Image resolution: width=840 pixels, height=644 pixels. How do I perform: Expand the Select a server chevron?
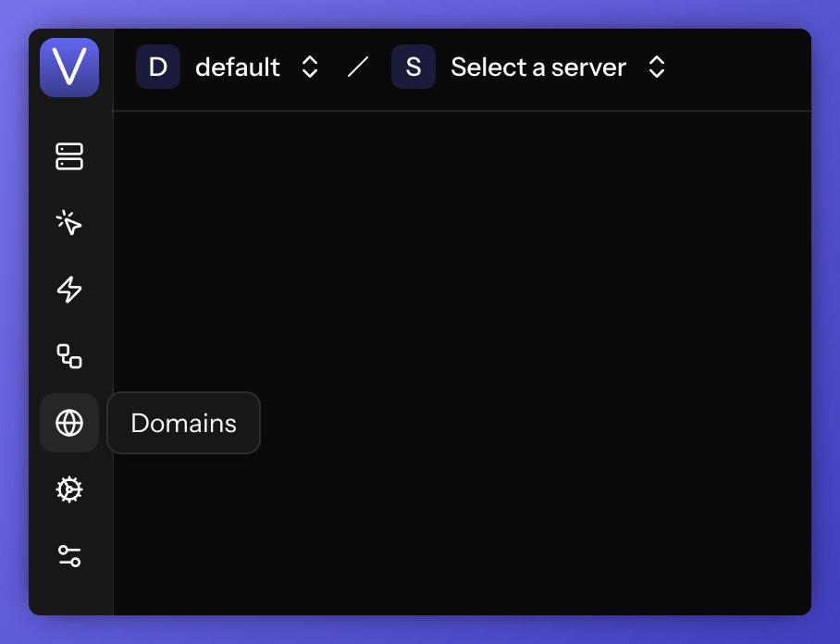657,68
